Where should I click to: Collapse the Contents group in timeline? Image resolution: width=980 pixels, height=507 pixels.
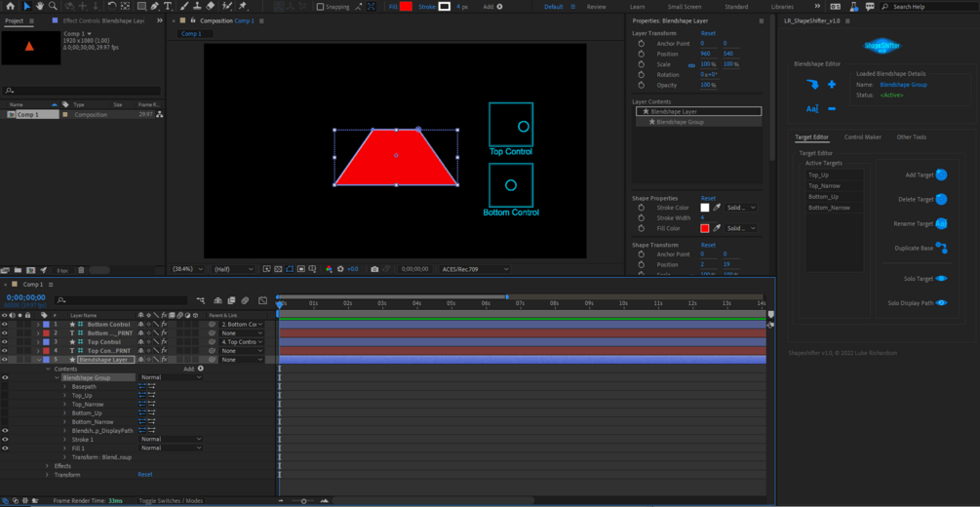pyautogui.click(x=47, y=369)
